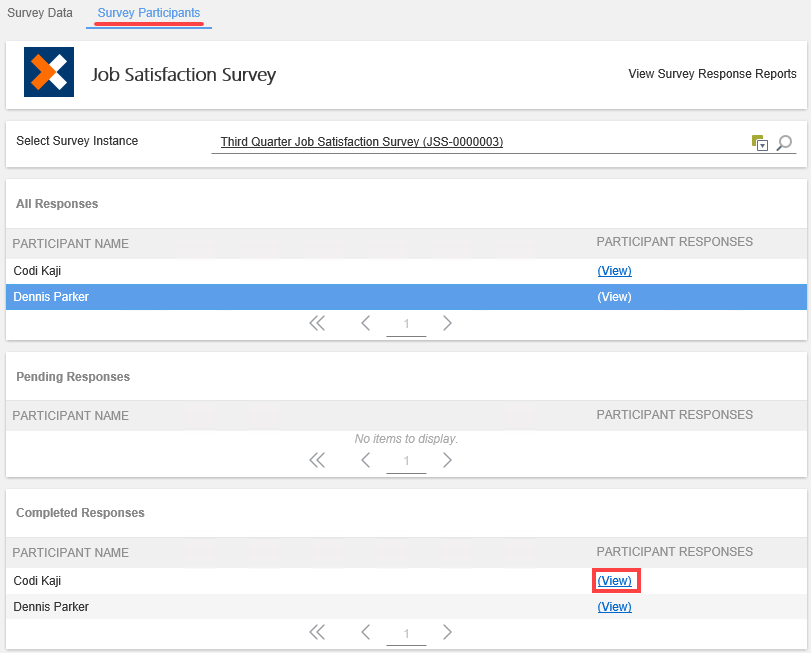Click the search magnifier for Survey Instance
The height and width of the screenshot is (653, 811).
pos(785,143)
